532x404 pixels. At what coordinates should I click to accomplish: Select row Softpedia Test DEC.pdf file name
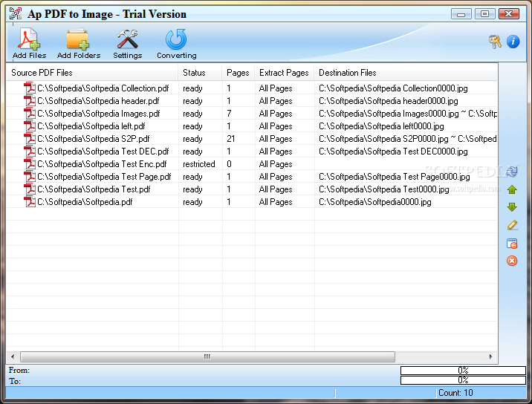coord(103,151)
